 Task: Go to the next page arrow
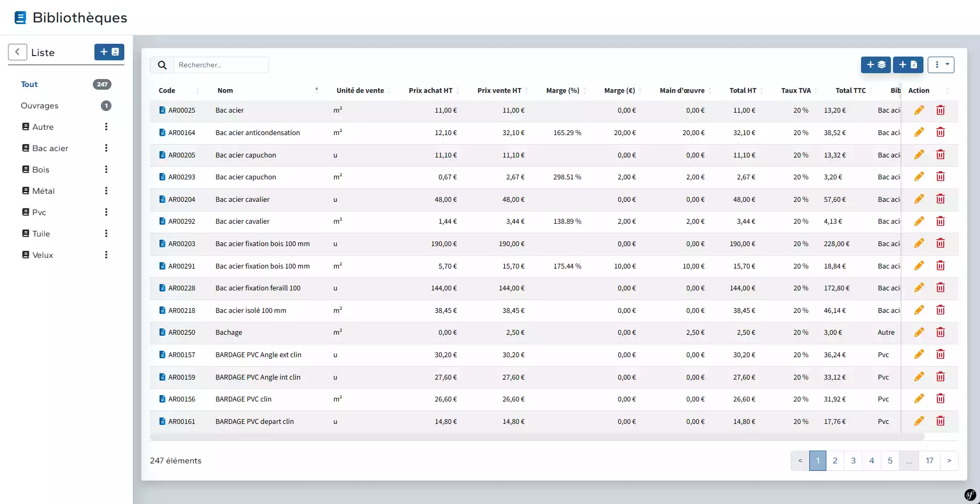[949, 461]
